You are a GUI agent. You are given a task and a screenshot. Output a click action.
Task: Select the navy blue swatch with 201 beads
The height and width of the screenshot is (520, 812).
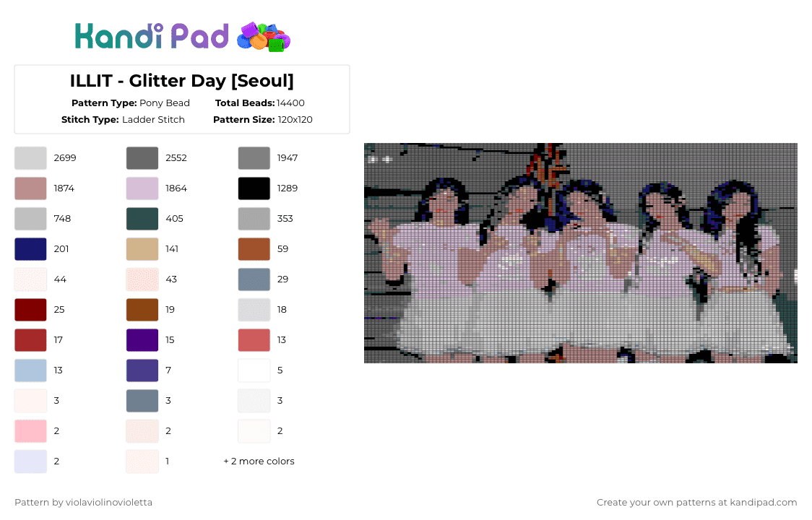click(x=30, y=249)
